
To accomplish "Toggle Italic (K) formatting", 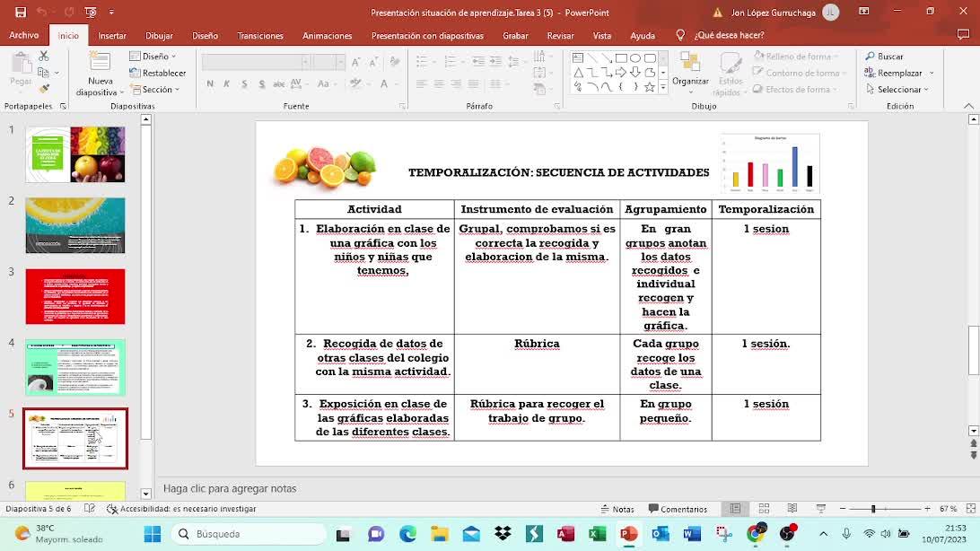I will click(226, 83).
